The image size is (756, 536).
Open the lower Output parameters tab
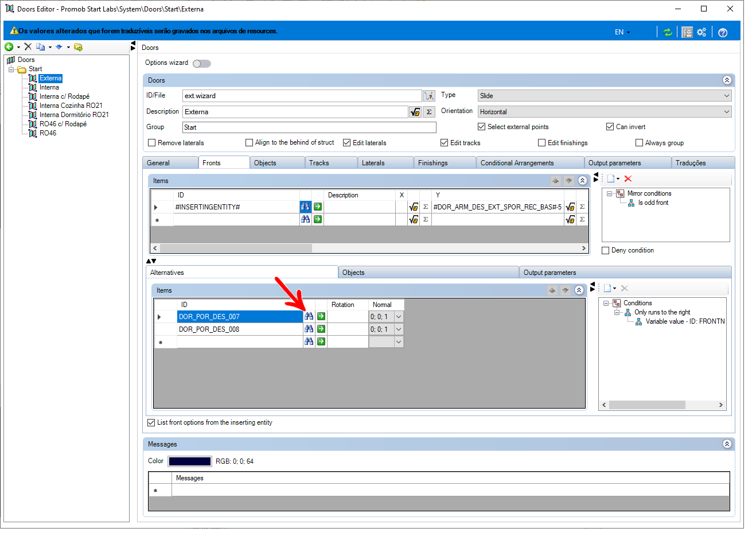click(625, 273)
